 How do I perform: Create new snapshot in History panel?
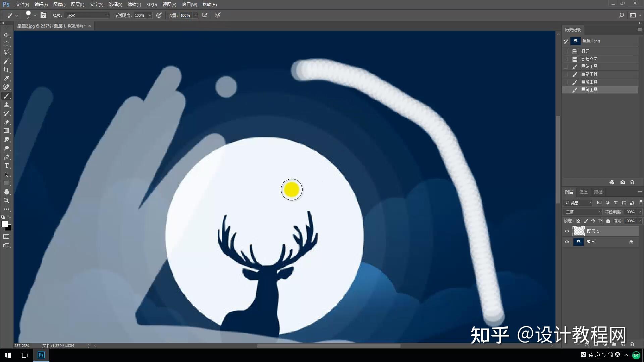(623, 182)
